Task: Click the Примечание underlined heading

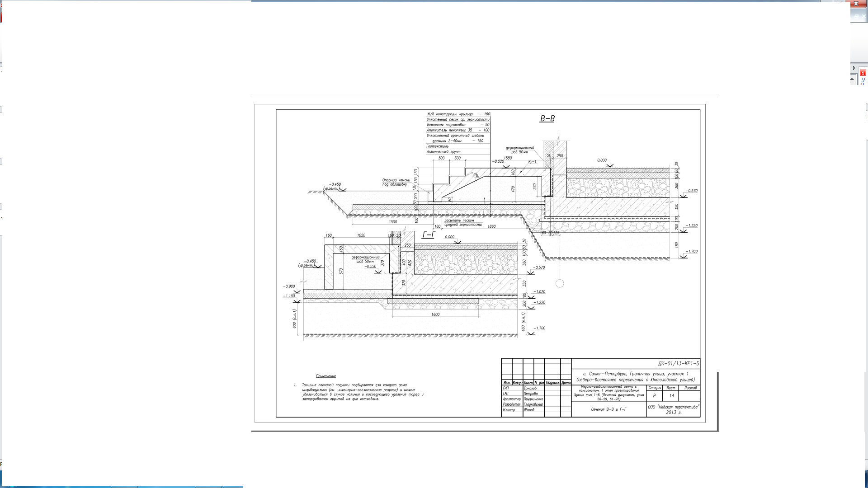Action: (325, 376)
